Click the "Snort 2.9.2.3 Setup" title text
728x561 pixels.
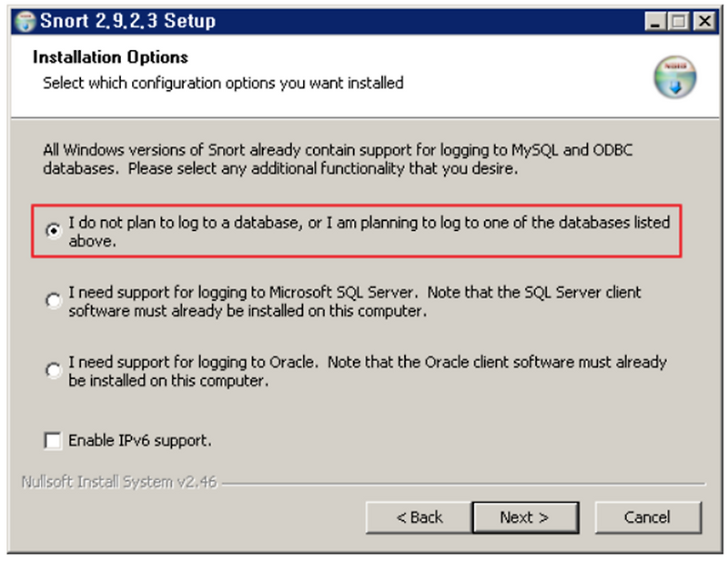point(127,21)
